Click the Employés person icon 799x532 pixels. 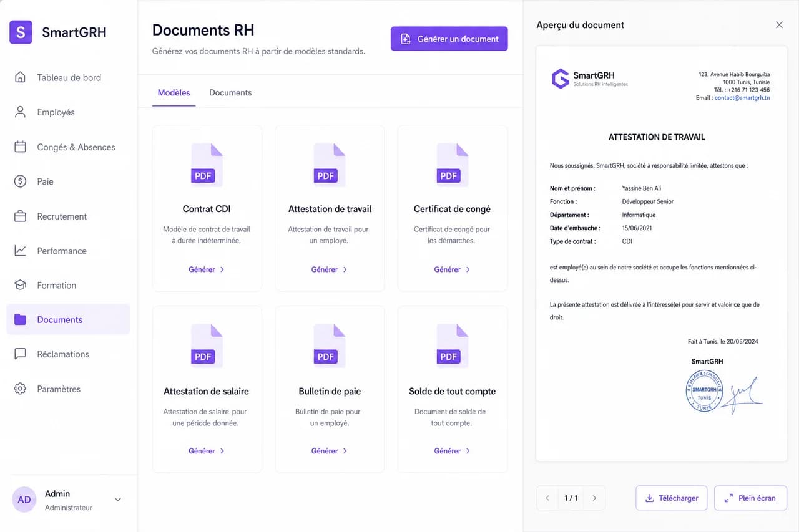(20, 112)
